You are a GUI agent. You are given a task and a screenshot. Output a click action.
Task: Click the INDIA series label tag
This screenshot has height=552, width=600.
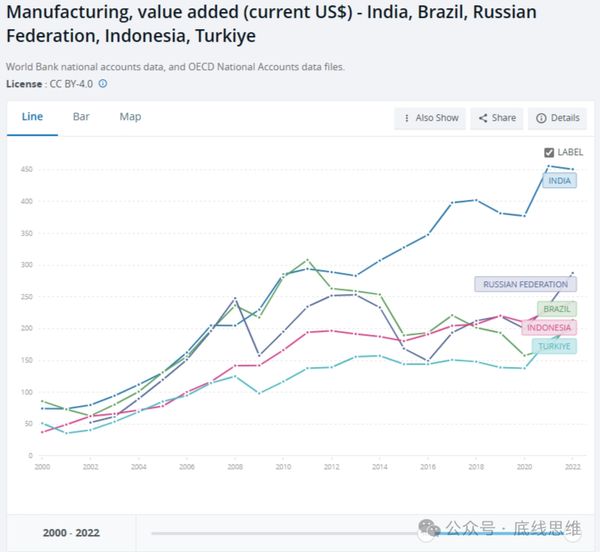tap(560, 181)
